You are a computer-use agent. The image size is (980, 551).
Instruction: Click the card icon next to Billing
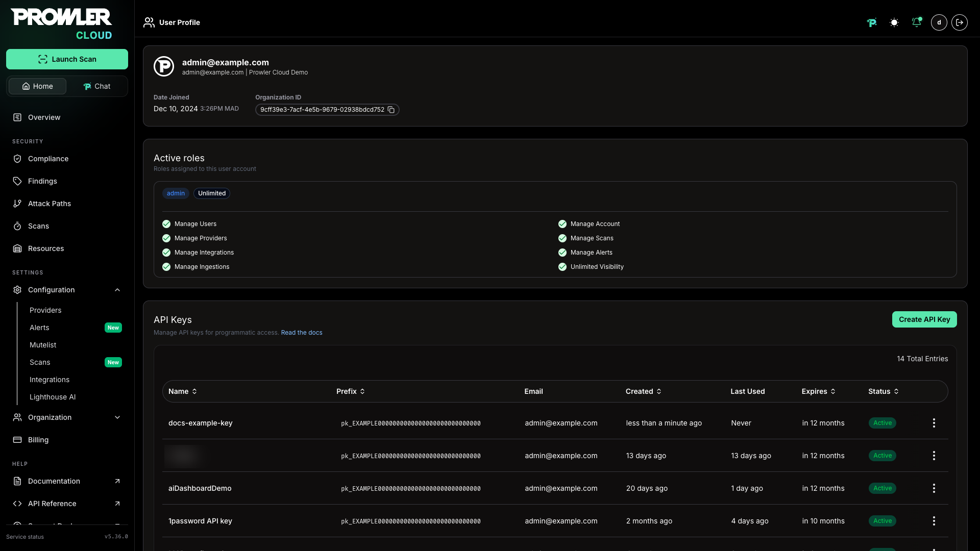(17, 440)
